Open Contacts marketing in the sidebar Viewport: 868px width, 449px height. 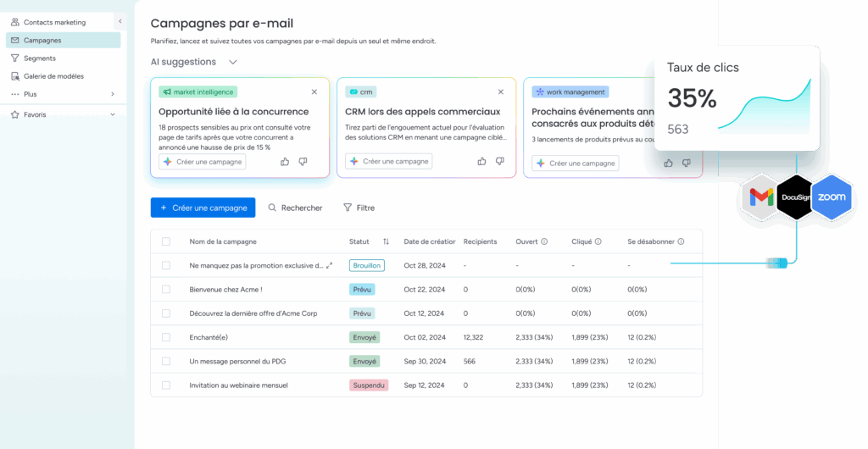pyautogui.click(x=54, y=22)
